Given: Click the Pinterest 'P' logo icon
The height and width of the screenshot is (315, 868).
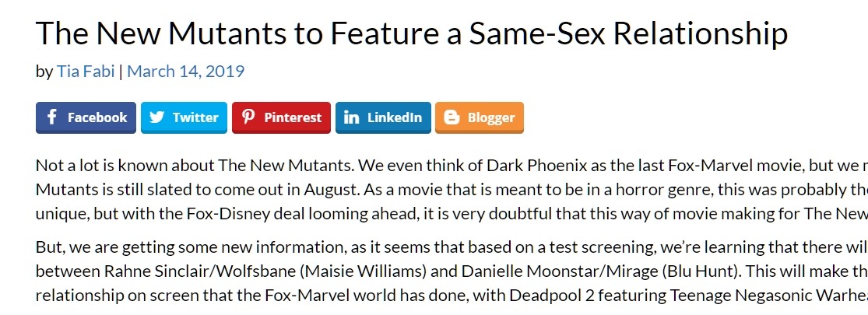Looking at the screenshot, I should 248,117.
